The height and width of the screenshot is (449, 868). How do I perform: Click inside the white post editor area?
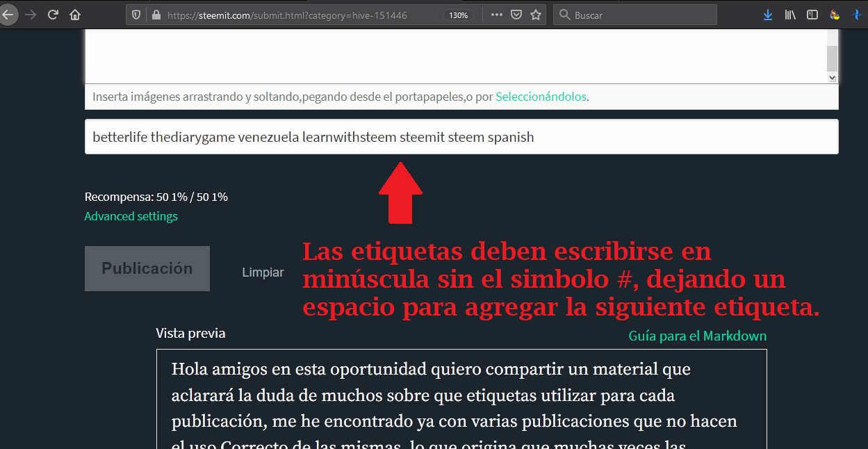click(455, 57)
